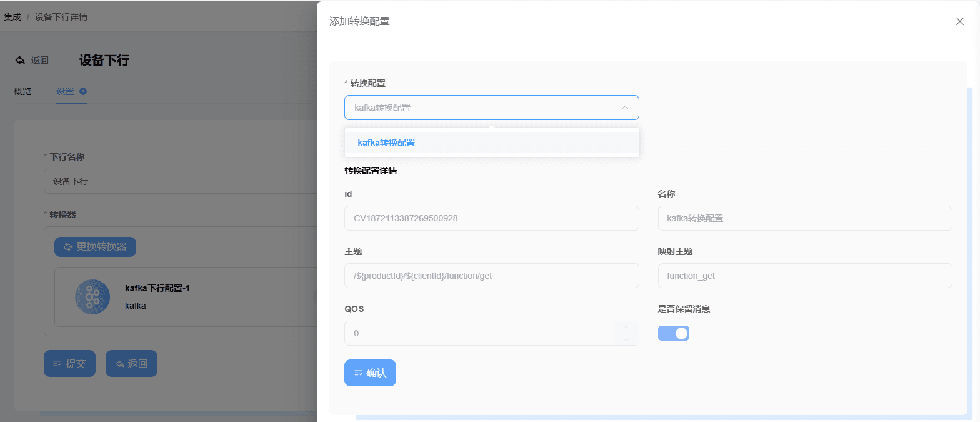The height and width of the screenshot is (422, 980).
Task: Click the 提交 submit button
Action: [x=69, y=363]
